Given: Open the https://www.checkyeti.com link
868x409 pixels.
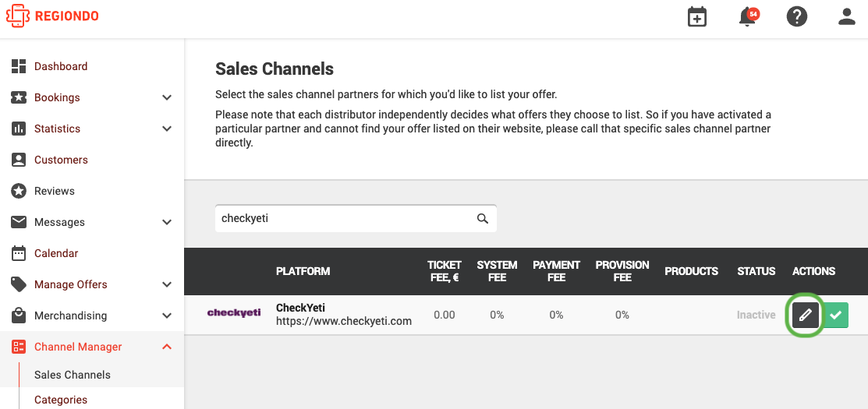Looking at the screenshot, I should 344,321.
